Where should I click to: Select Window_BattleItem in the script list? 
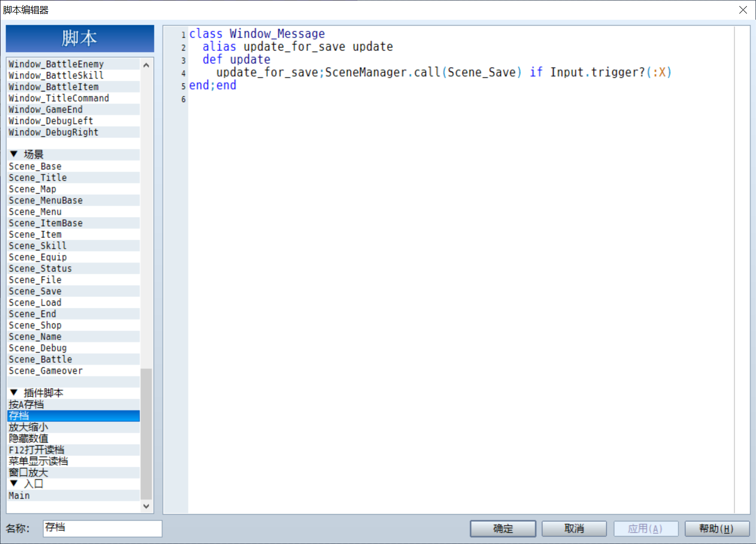[x=74, y=87]
